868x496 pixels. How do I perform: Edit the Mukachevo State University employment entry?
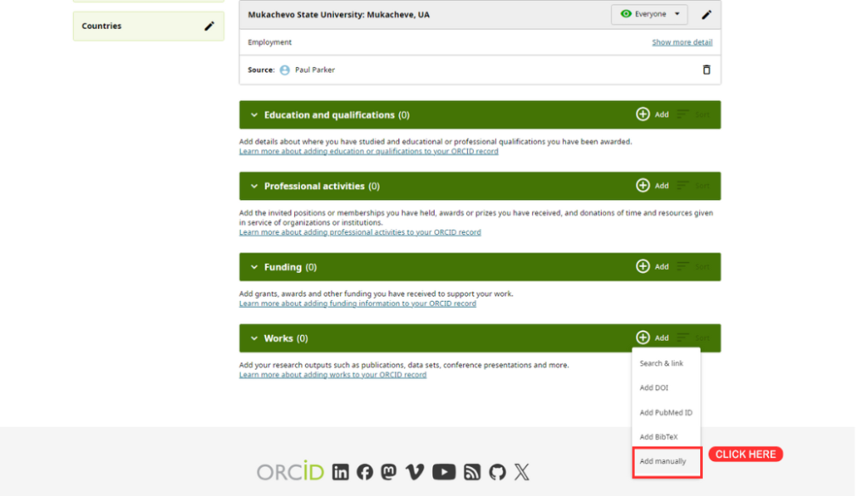pyautogui.click(x=706, y=14)
